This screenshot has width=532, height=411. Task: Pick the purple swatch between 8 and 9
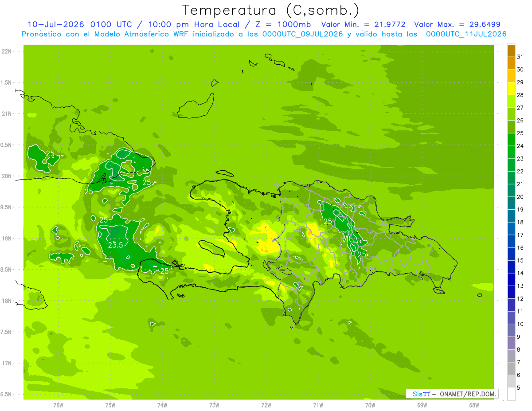pos(511,344)
